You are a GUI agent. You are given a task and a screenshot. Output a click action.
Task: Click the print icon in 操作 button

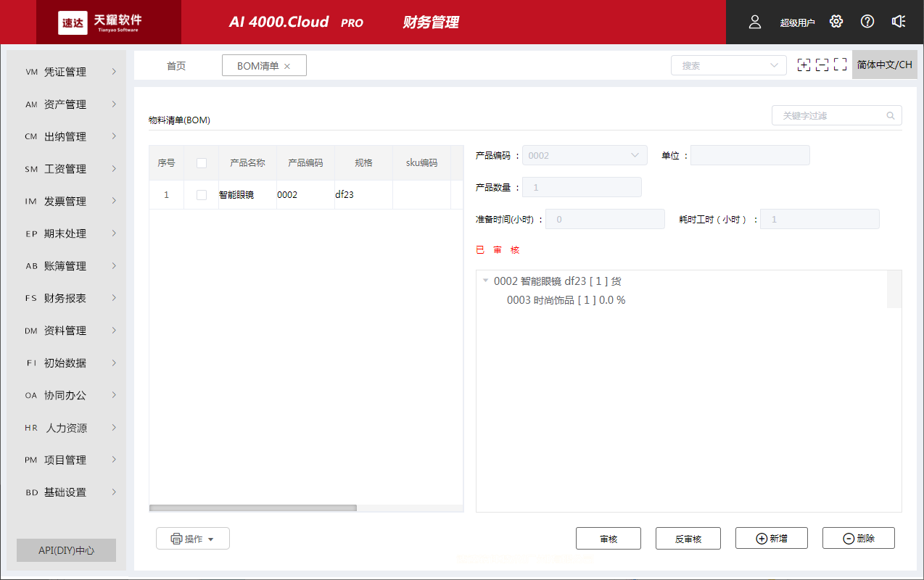[176, 538]
